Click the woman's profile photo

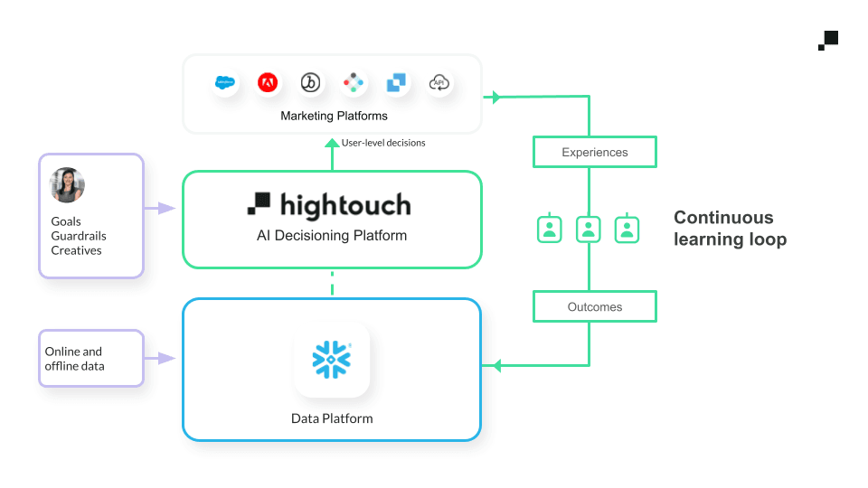click(67, 185)
